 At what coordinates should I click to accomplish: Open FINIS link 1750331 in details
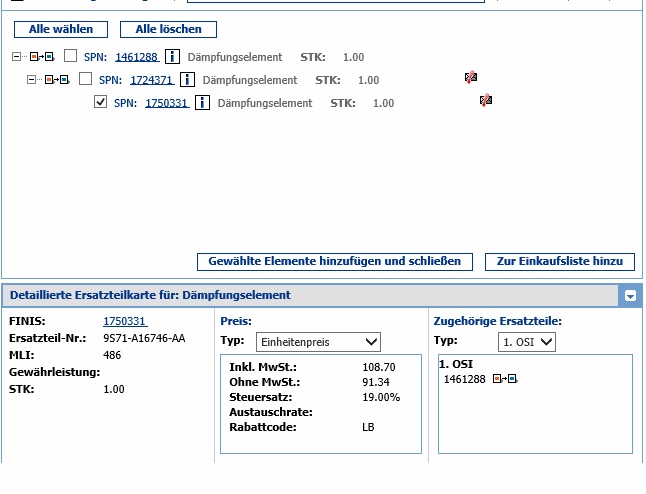(x=125, y=321)
